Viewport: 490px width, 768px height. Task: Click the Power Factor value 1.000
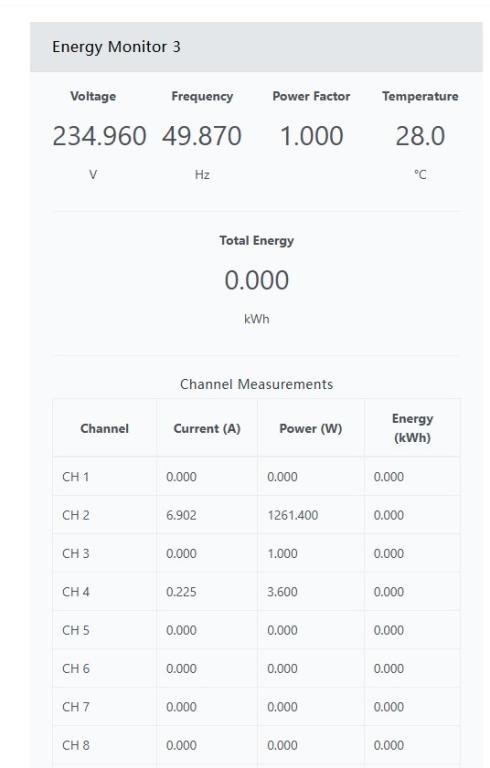pyautogui.click(x=311, y=136)
